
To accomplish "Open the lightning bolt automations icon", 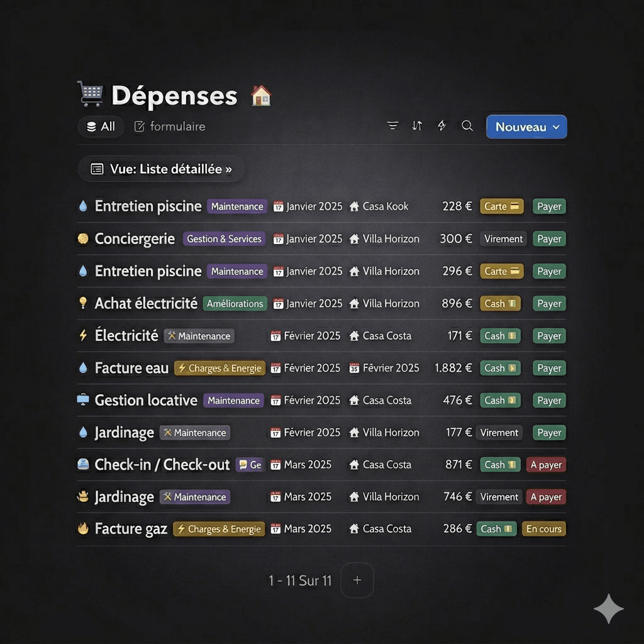I will 442,126.
